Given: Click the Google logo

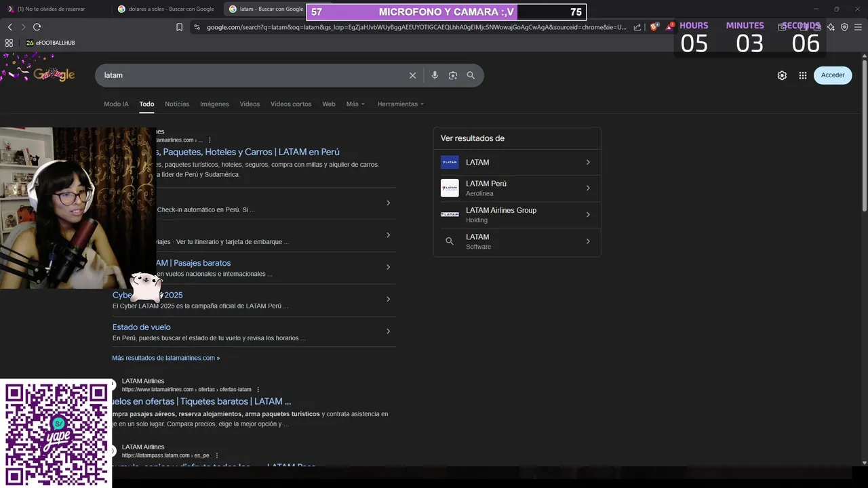Looking at the screenshot, I should point(54,75).
